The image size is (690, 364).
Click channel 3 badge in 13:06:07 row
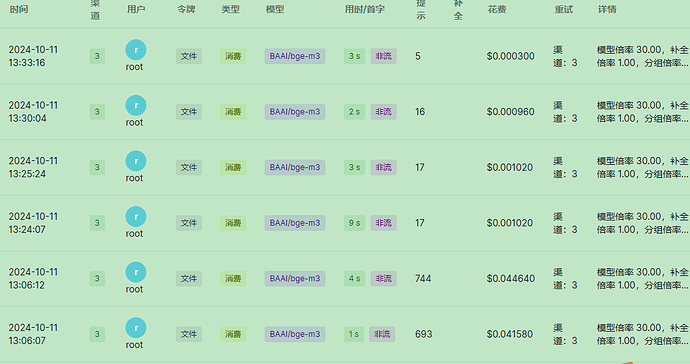click(97, 334)
